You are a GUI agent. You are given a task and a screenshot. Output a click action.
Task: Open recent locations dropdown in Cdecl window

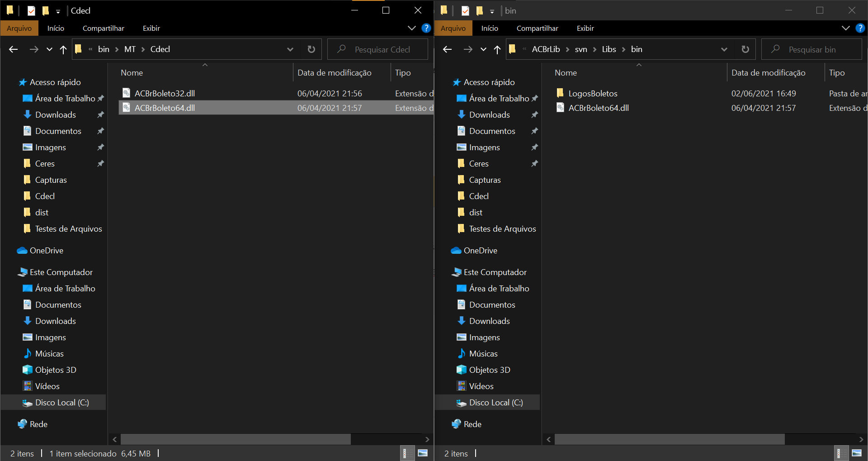point(49,49)
